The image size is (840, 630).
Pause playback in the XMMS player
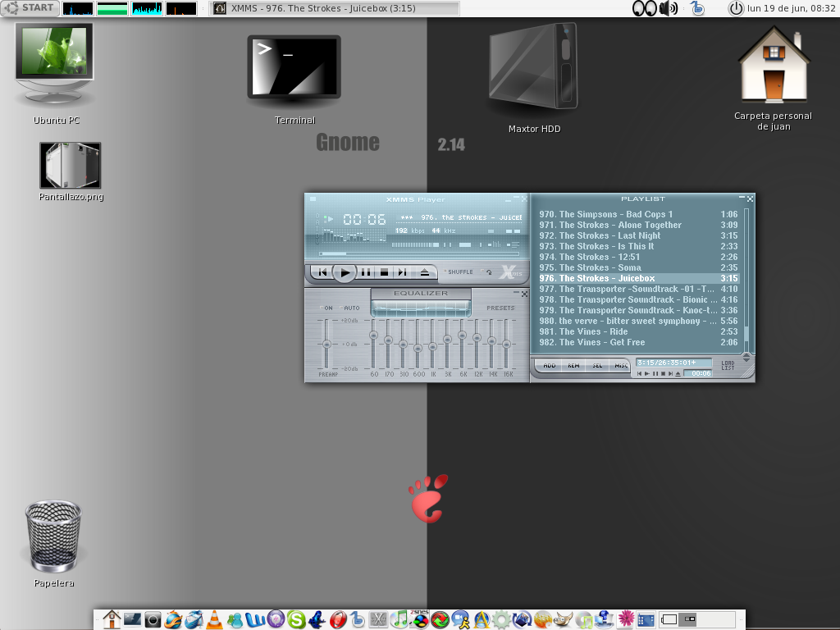click(x=366, y=272)
